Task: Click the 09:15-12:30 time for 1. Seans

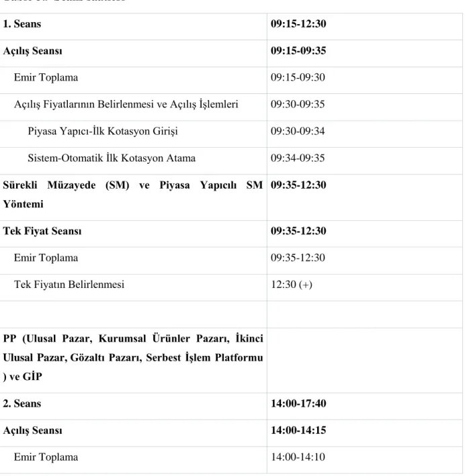Action: [298, 23]
